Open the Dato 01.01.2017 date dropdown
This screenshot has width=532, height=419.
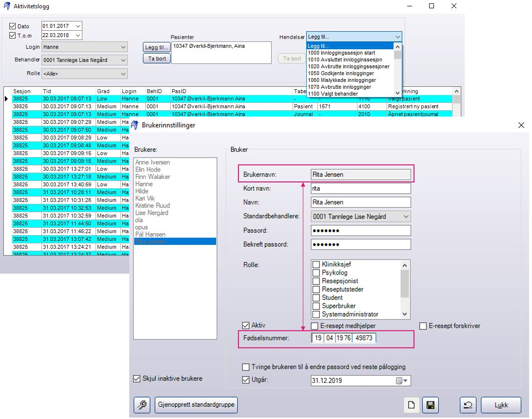click(x=78, y=26)
